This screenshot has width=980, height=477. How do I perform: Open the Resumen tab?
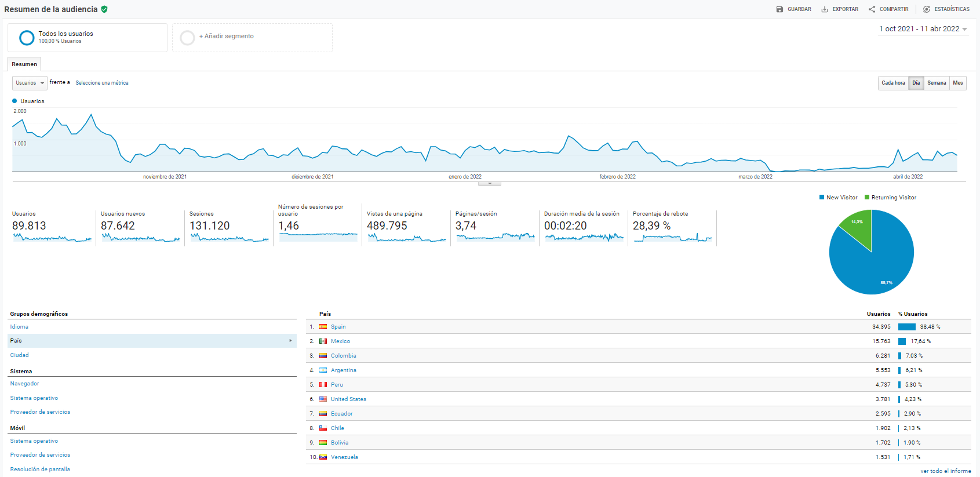tap(24, 64)
